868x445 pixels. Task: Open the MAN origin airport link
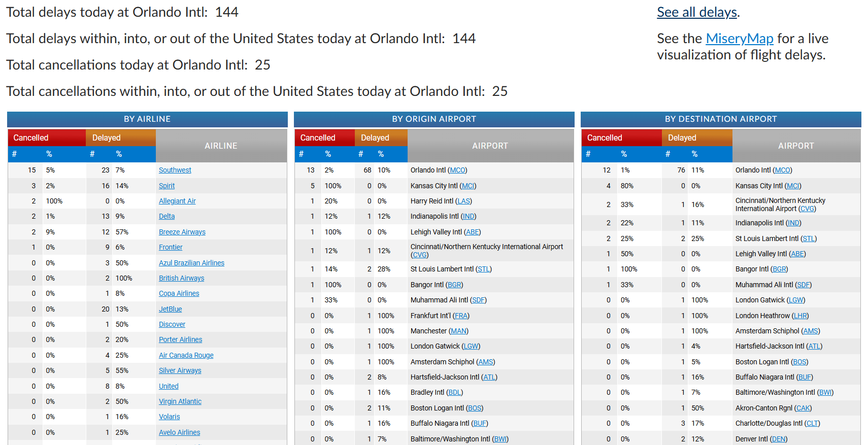459,331
